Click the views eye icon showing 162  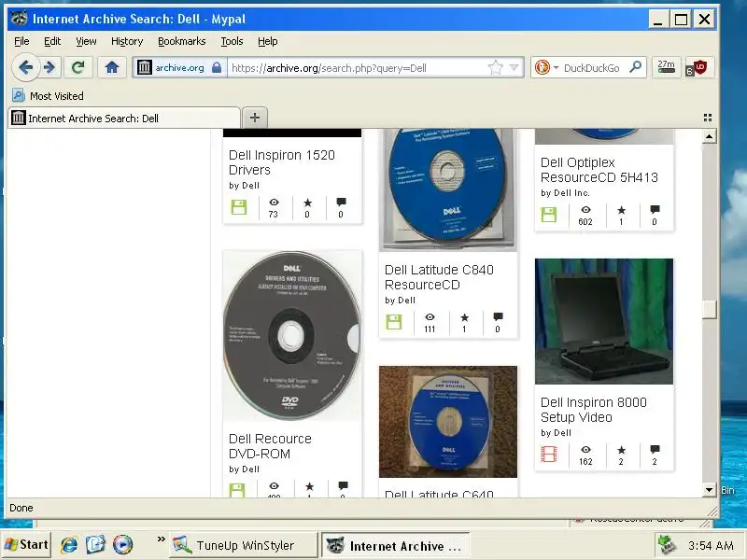(585, 450)
